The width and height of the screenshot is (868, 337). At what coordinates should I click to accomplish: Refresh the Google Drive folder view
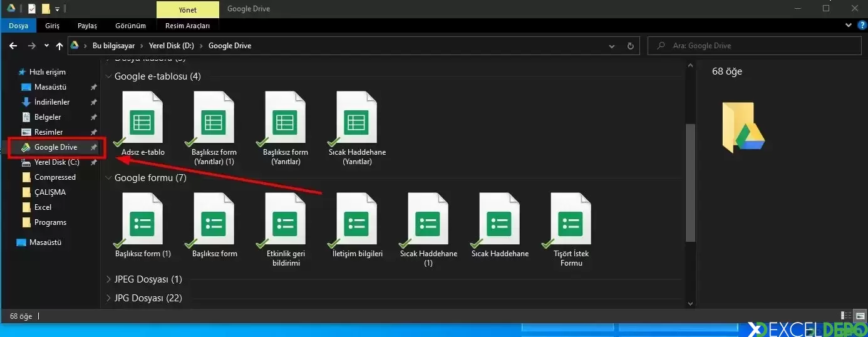[x=631, y=46]
